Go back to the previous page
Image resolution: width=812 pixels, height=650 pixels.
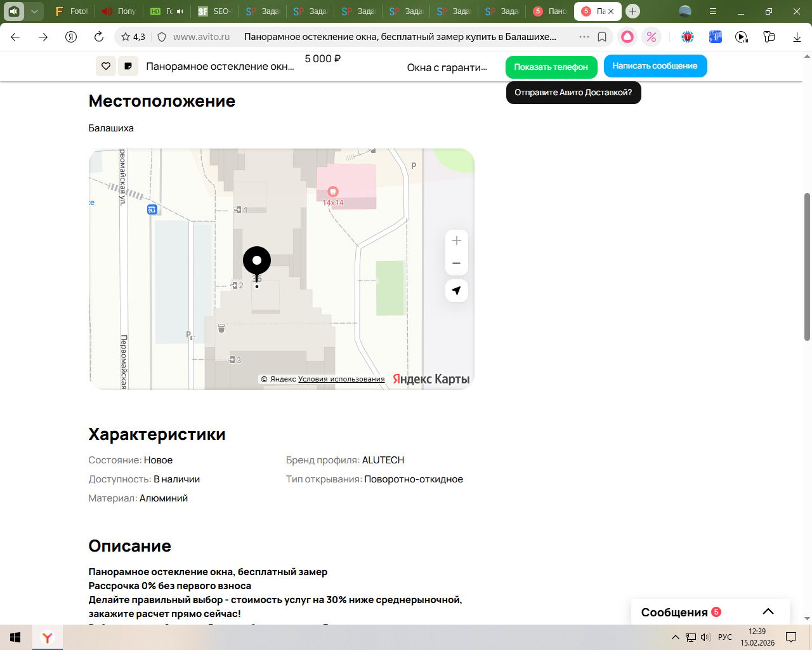15,37
